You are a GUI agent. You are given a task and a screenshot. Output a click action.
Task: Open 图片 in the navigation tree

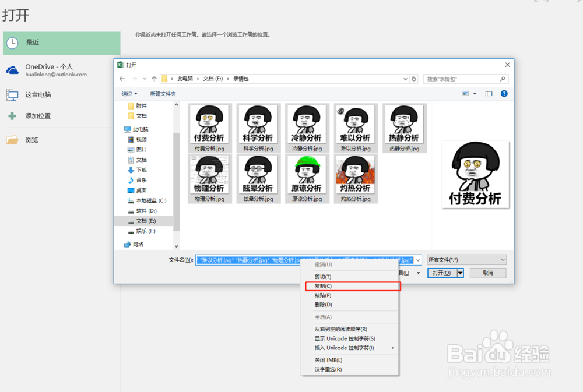(137, 150)
